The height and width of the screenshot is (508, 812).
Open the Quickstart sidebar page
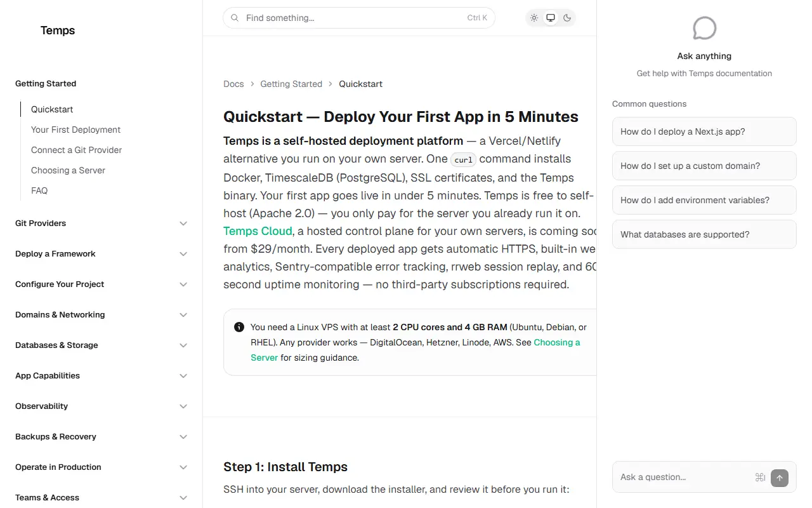coord(52,109)
